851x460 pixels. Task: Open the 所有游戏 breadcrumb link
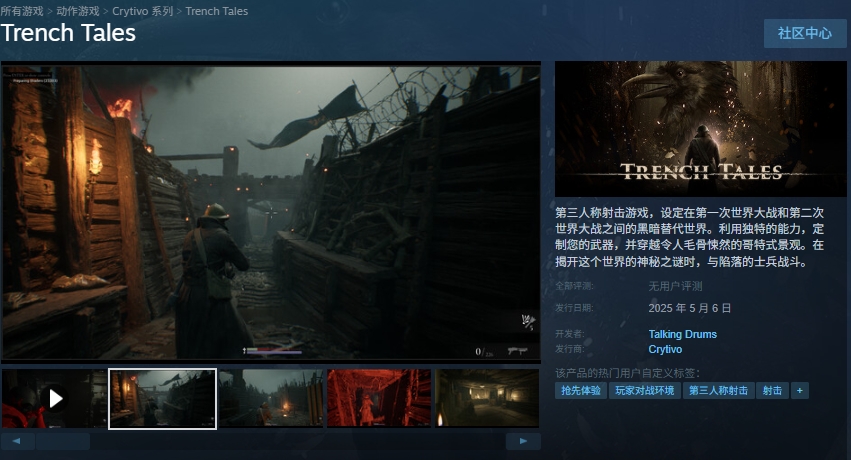point(22,11)
